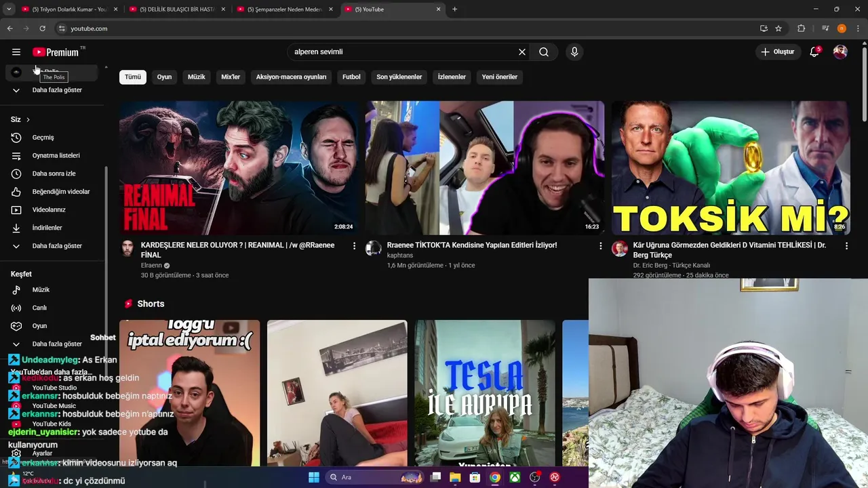The image size is (868, 488).
Task: Open more options for Raenee TikTok video
Action: pyautogui.click(x=600, y=246)
